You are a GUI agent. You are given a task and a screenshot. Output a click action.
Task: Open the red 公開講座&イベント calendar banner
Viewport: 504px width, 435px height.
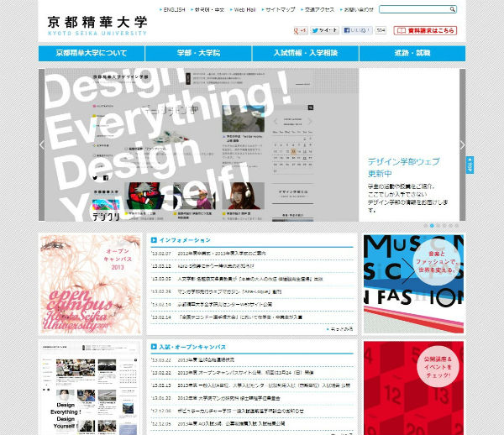coord(413,388)
